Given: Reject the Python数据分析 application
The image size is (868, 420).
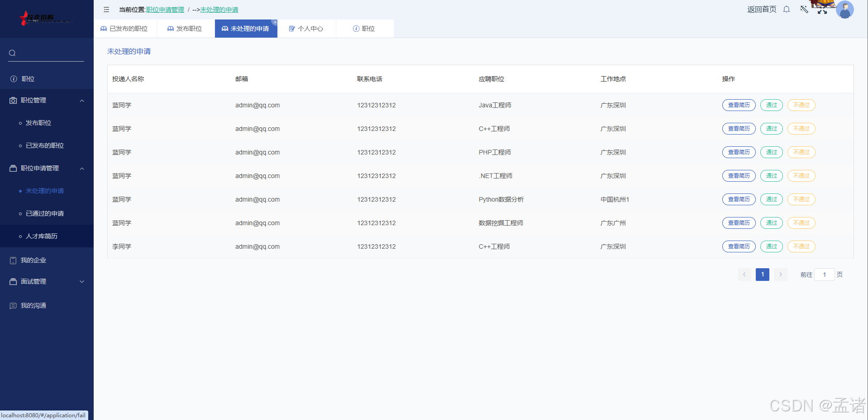Looking at the screenshot, I should [801, 199].
